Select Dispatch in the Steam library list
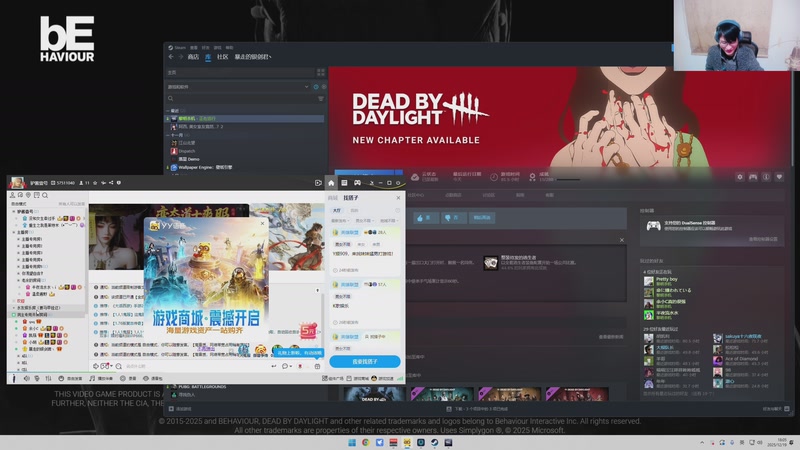Screen dimensions: 800x450 [187, 151]
